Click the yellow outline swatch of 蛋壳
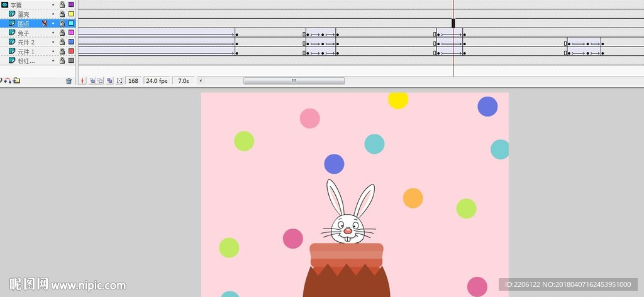This screenshot has height=297, width=644. coord(71,14)
